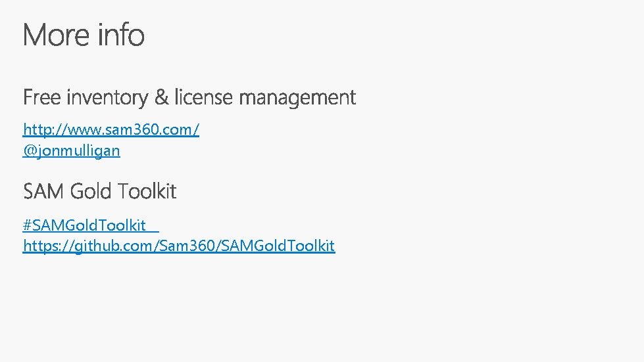The width and height of the screenshot is (644, 362).
Task: Open the GitHub Sam360/SAMGoldToolkit URL
Action: 179,246
